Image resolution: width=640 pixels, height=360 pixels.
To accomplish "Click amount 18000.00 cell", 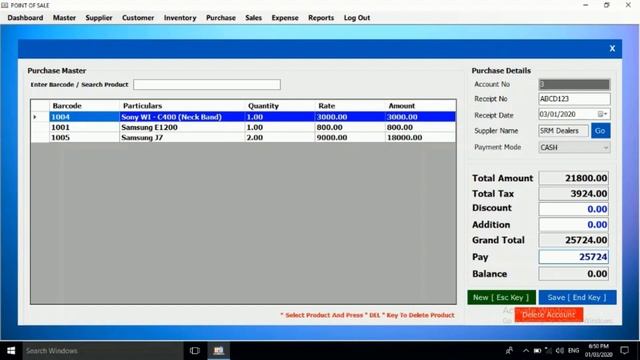I will pyautogui.click(x=421, y=138).
